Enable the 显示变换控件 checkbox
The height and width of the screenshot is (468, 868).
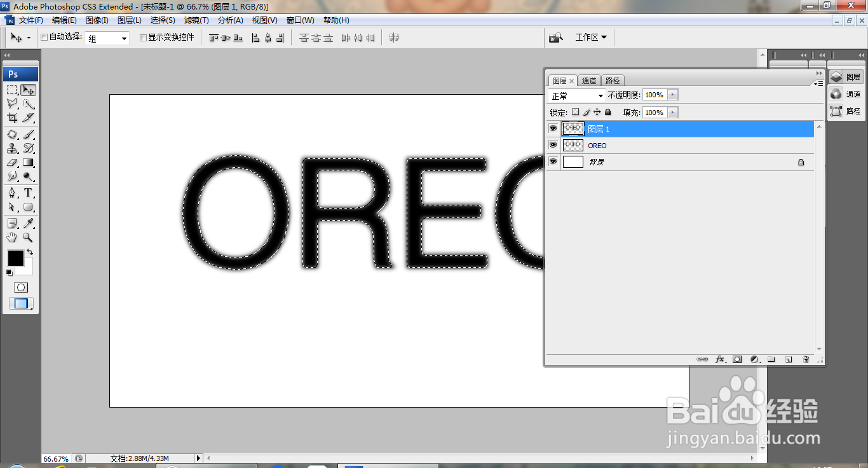143,38
